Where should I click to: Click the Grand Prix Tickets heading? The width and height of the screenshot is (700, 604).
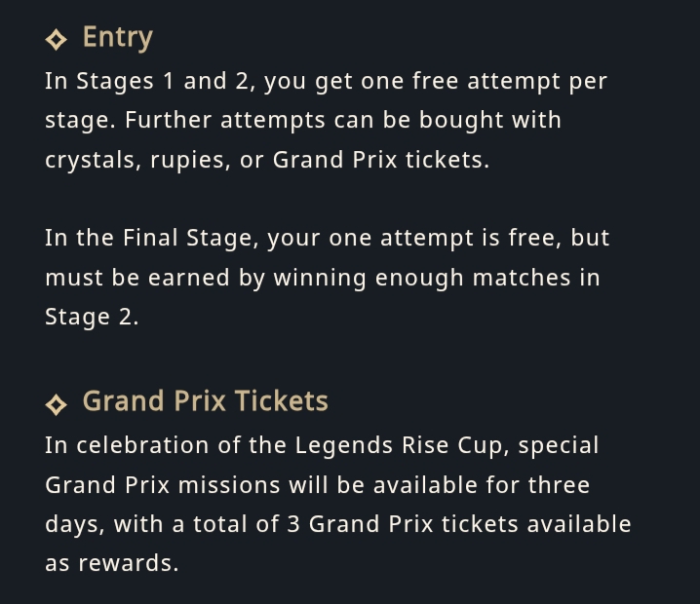click(206, 400)
